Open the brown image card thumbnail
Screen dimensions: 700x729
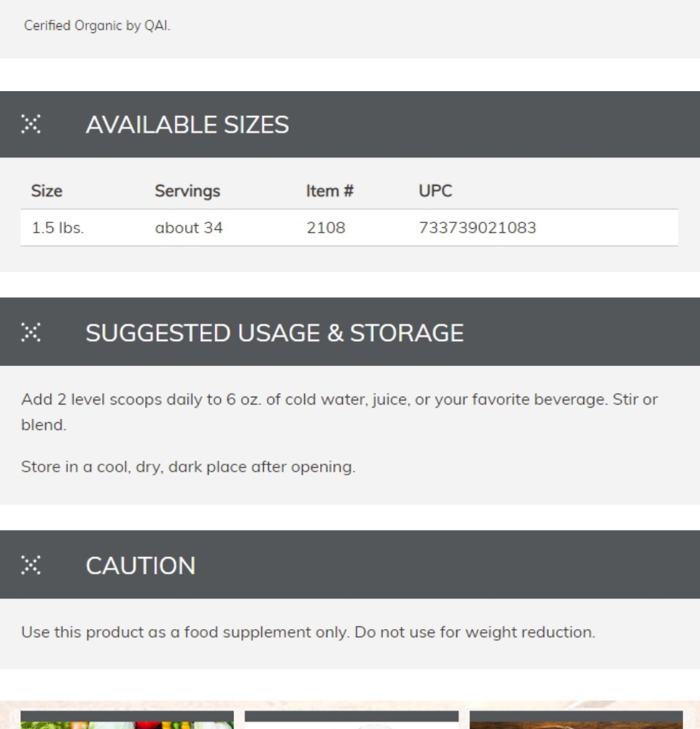coord(576,720)
